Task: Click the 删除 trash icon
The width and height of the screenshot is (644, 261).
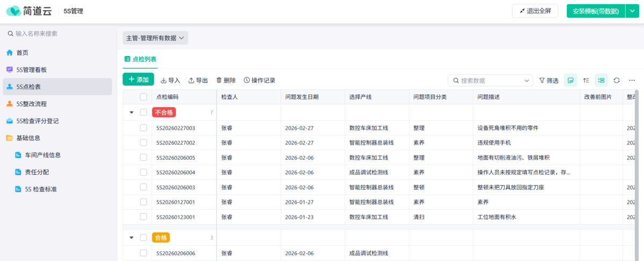Action: (x=219, y=80)
